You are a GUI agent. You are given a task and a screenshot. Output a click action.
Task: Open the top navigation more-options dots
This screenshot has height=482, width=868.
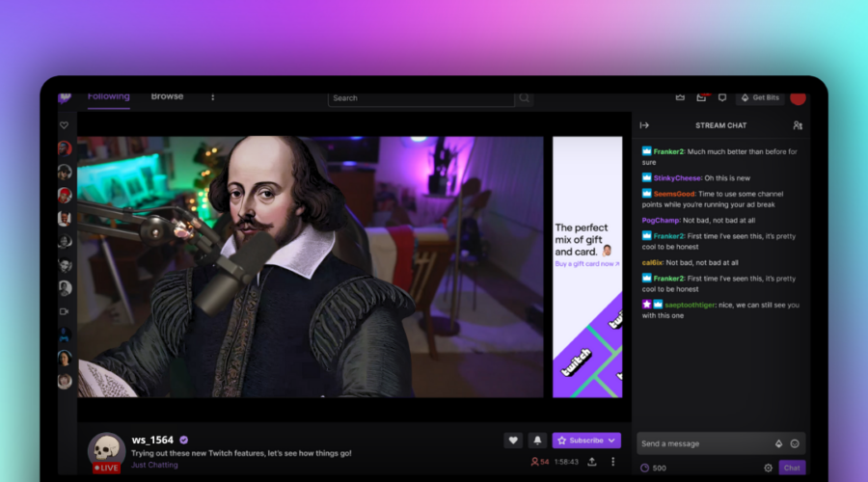point(212,97)
